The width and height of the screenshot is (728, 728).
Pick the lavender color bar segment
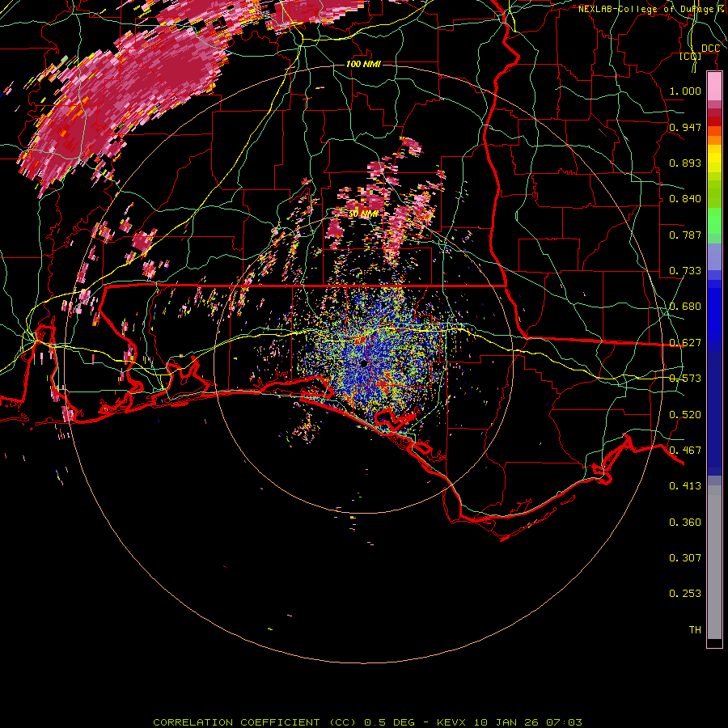tap(714, 256)
